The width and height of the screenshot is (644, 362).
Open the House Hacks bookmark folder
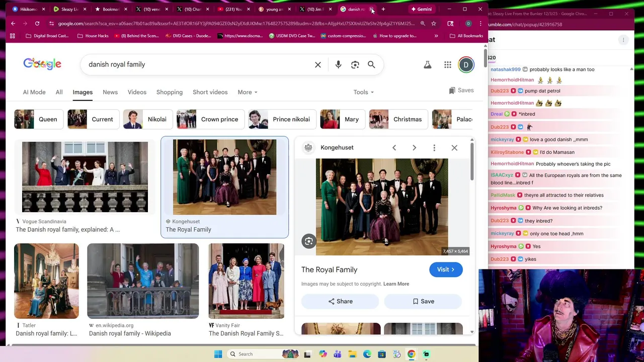pyautogui.click(x=93, y=36)
